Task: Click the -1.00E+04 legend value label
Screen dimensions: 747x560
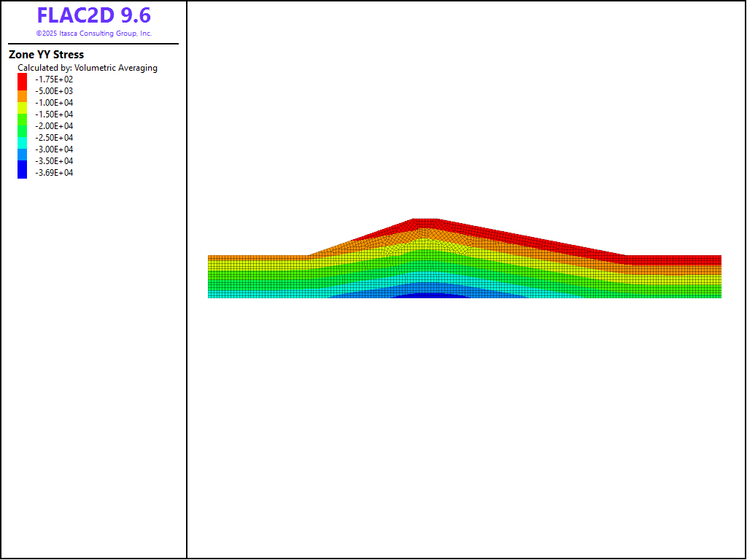Action: (x=54, y=103)
